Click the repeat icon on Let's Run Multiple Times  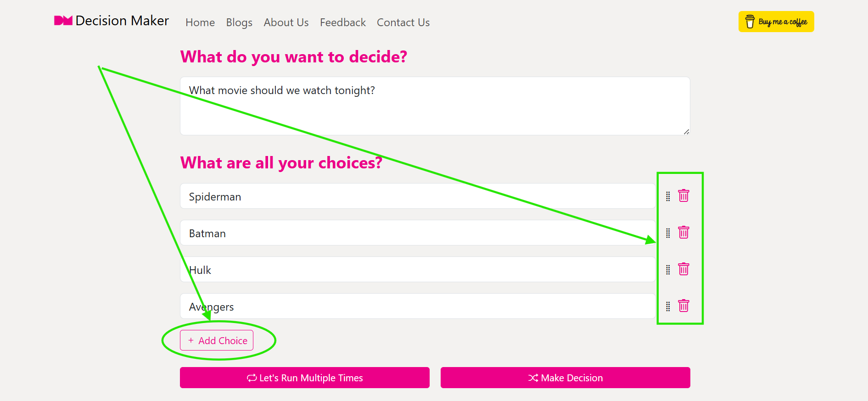[x=252, y=378]
